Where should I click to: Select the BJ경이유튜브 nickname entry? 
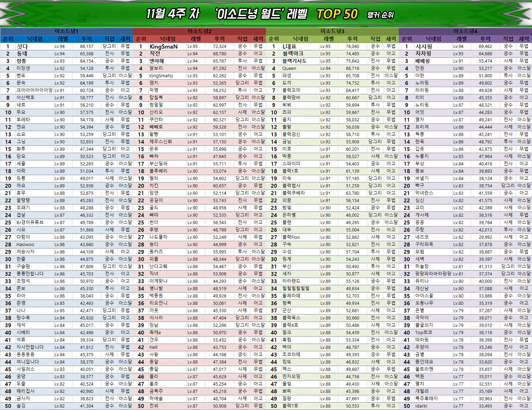[x=30, y=223]
